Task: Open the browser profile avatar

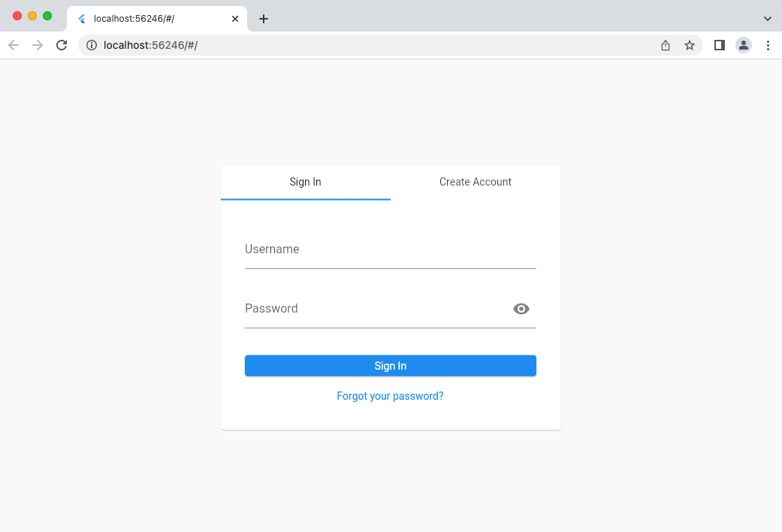Action: click(x=743, y=45)
